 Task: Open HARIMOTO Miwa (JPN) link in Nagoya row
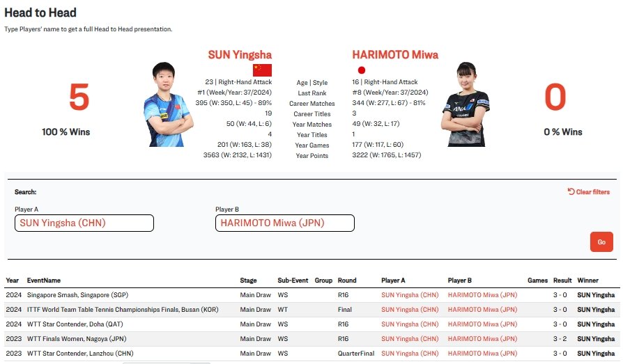click(x=482, y=339)
